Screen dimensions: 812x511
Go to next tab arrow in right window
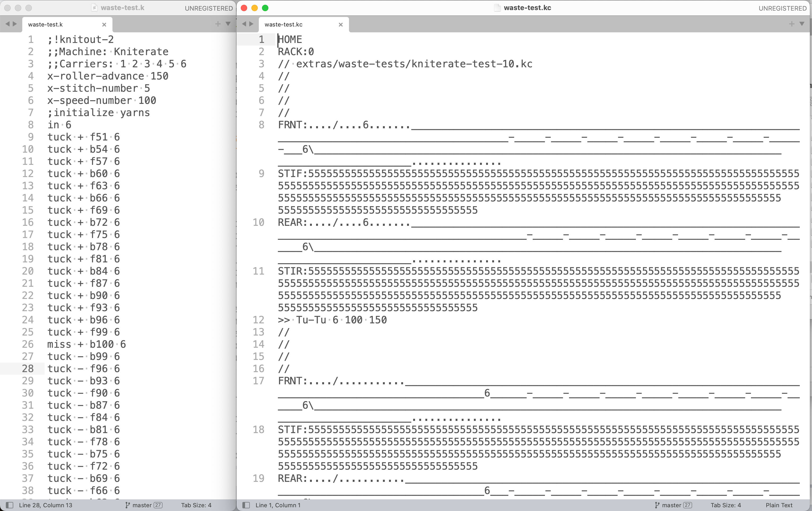251,24
